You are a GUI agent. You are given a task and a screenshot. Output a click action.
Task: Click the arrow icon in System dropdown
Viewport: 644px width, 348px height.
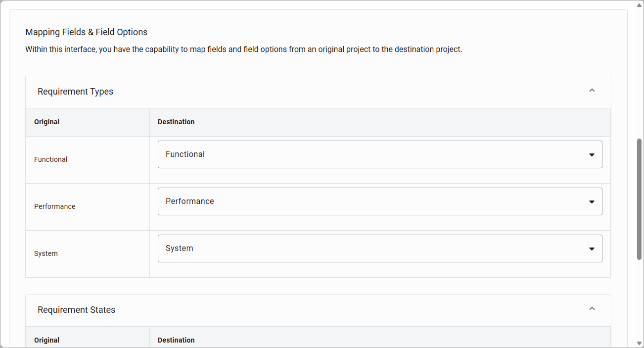click(x=592, y=249)
